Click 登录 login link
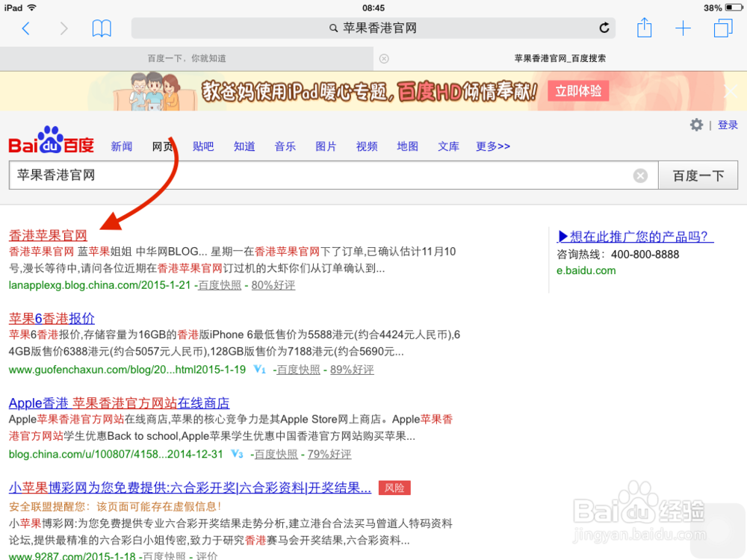Screen dimensions: 747x560 (x=728, y=125)
